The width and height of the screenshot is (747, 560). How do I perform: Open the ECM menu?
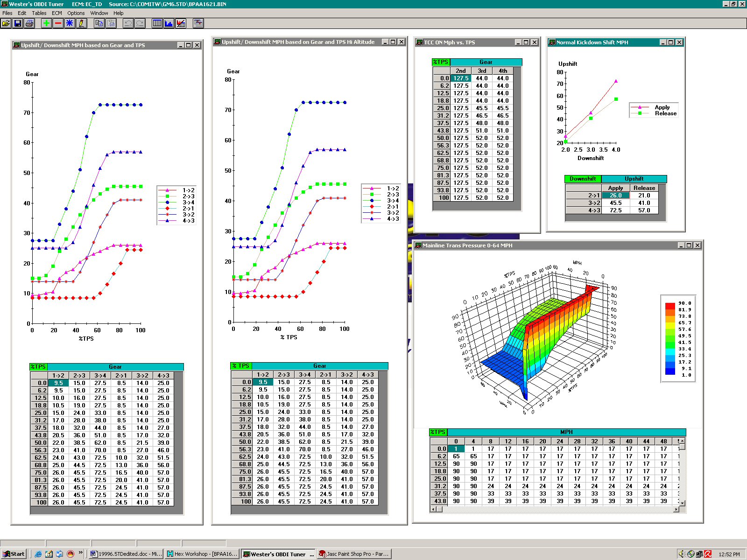coord(57,13)
